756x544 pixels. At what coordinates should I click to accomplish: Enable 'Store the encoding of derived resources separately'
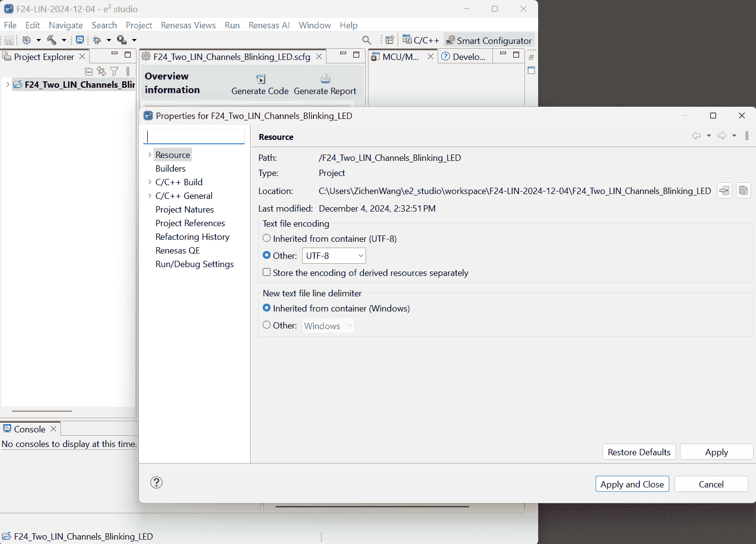click(x=267, y=272)
